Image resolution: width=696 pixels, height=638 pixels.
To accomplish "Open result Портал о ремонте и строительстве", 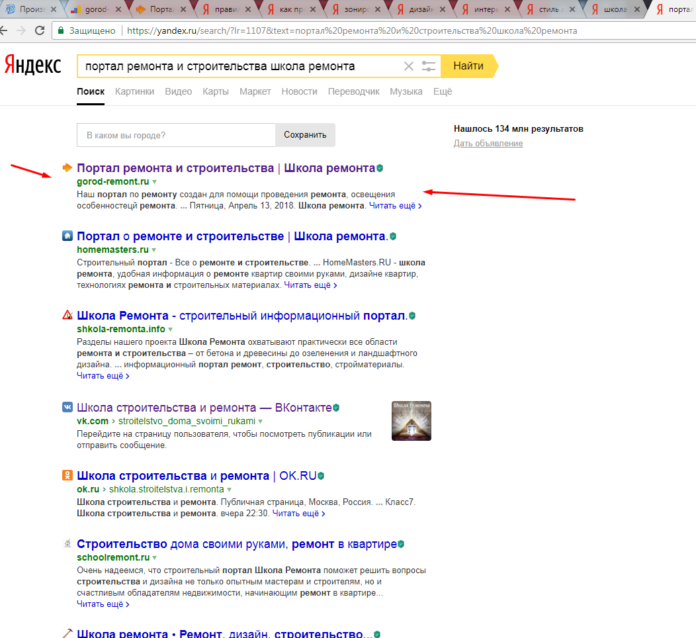I will pyautogui.click(x=233, y=236).
